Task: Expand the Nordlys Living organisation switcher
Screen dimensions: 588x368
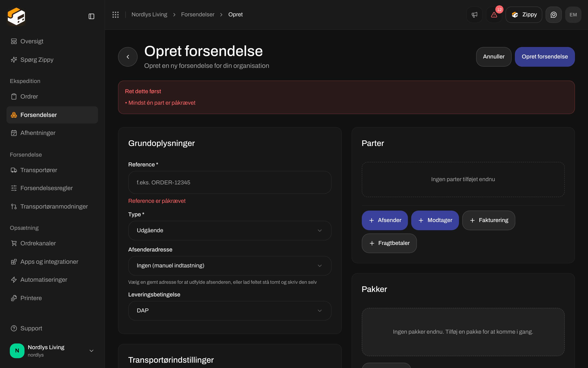Action: coord(52,351)
